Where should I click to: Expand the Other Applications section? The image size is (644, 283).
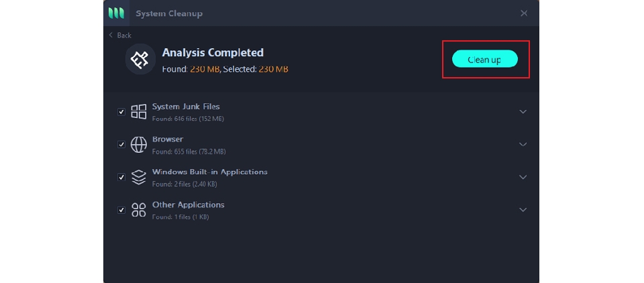click(523, 210)
